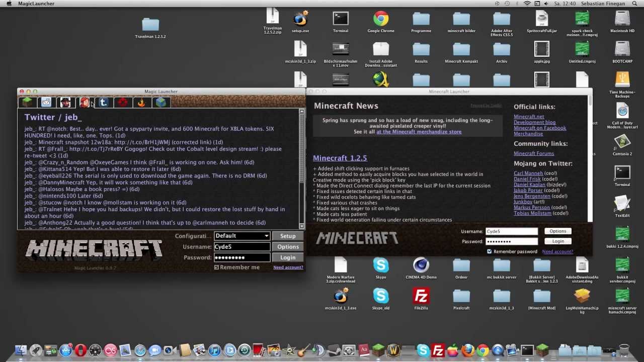
Task: Select Pixelcraft folder on desktop
Action: pos(461,297)
